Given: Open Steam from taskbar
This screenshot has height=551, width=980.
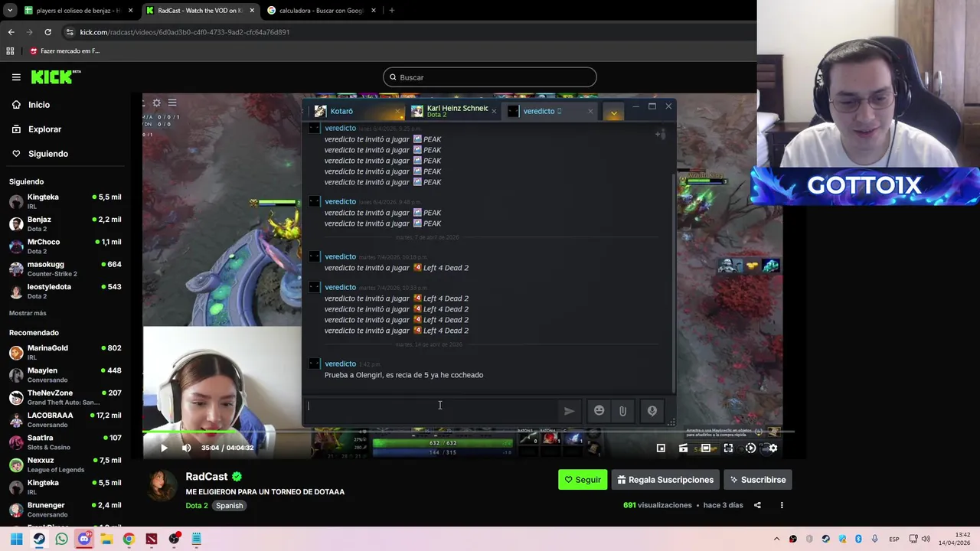Looking at the screenshot, I should pyautogui.click(x=39, y=539).
